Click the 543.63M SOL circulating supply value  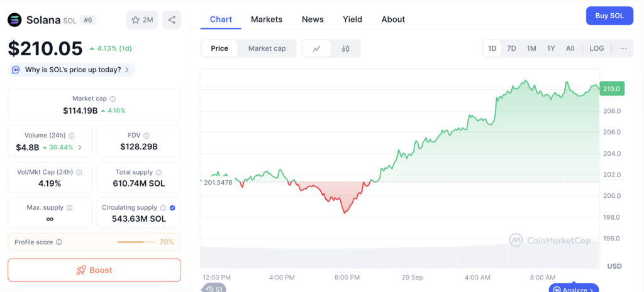pos(139,219)
